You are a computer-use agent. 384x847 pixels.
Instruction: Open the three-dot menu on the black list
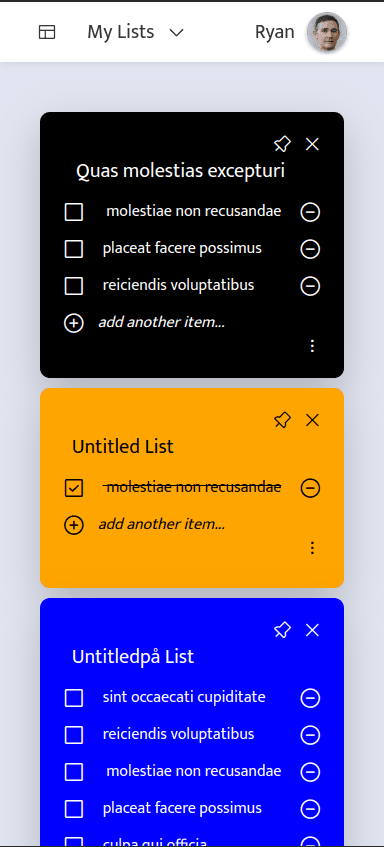click(312, 346)
